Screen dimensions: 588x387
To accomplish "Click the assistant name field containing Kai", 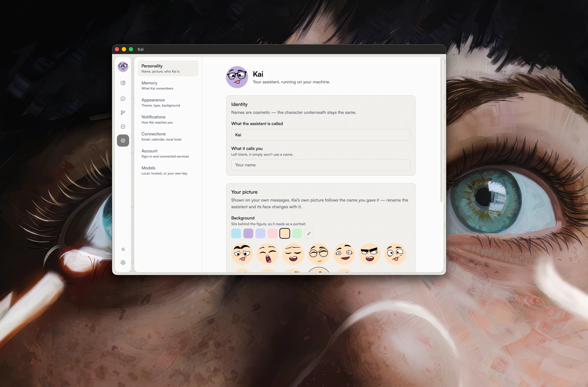I will (x=321, y=135).
